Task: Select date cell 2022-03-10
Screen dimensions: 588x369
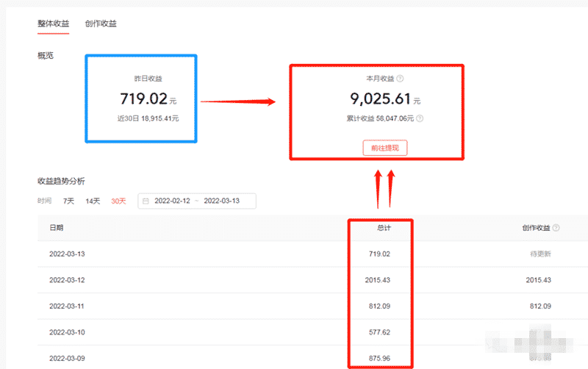Action: [x=67, y=332]
